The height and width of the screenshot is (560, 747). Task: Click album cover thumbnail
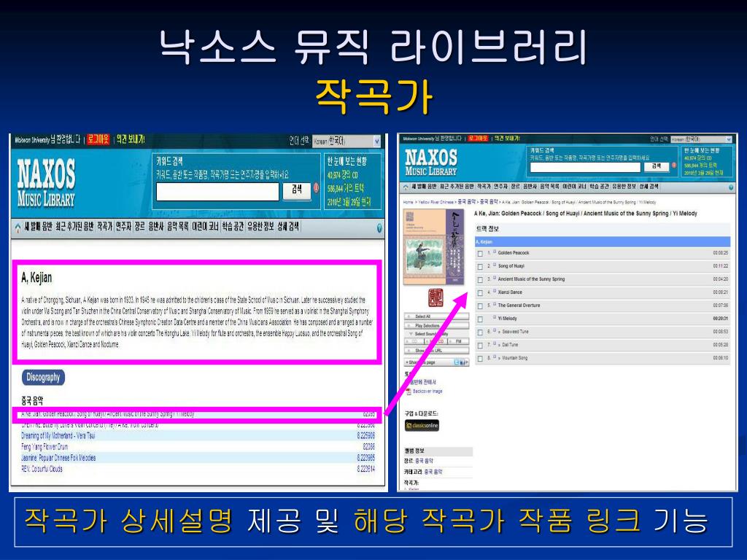tap(433, 248)
